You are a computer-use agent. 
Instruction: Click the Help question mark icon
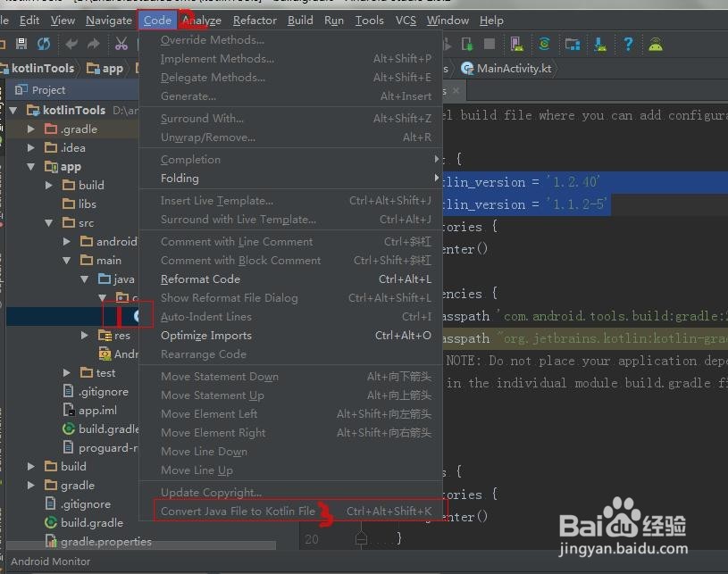pos(628,44)
